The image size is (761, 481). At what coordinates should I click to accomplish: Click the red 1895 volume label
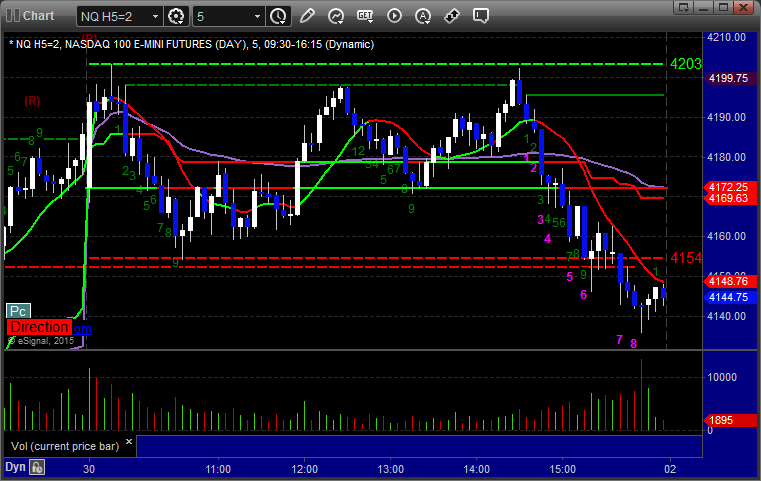click(x=729, y=420)
